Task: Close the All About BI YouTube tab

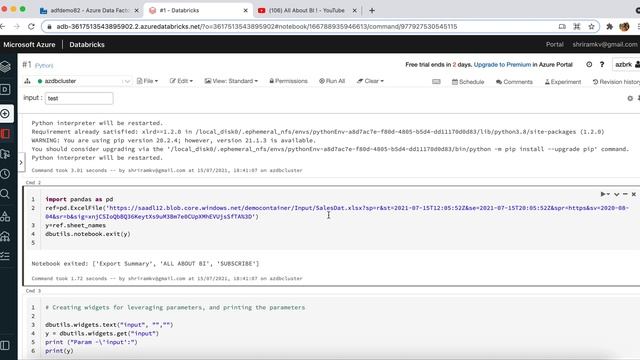Action: (x=354, y=11)
